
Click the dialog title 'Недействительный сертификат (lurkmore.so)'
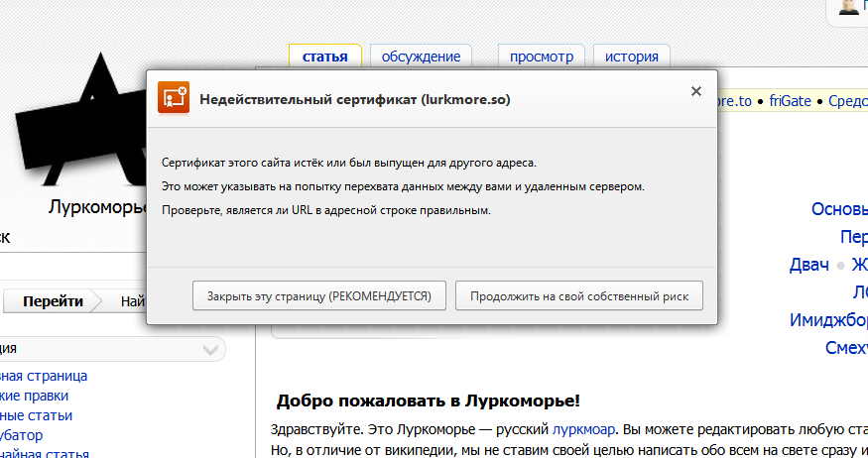click(355, 99)
